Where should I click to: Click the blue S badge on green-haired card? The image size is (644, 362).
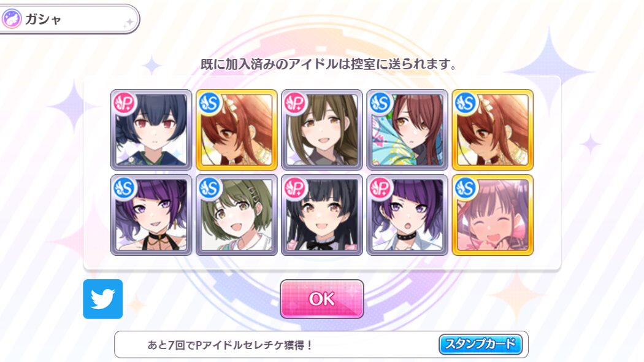[x=210, y=188]
